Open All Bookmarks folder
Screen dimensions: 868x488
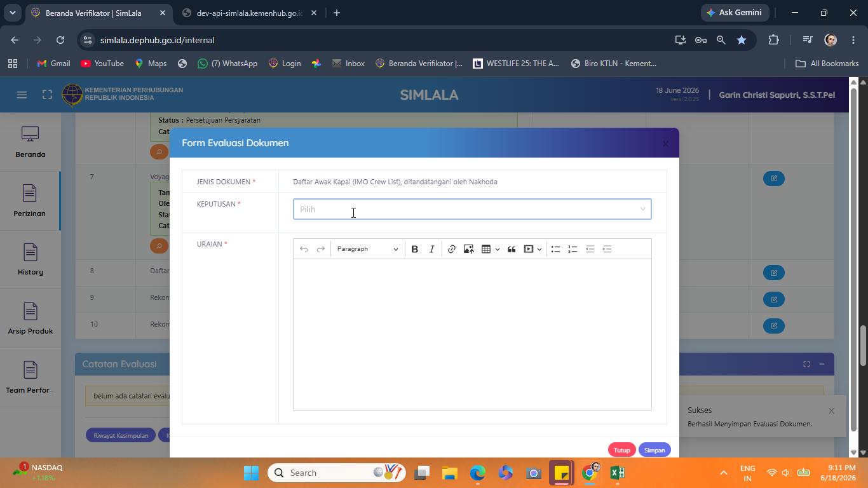(827, 64)
